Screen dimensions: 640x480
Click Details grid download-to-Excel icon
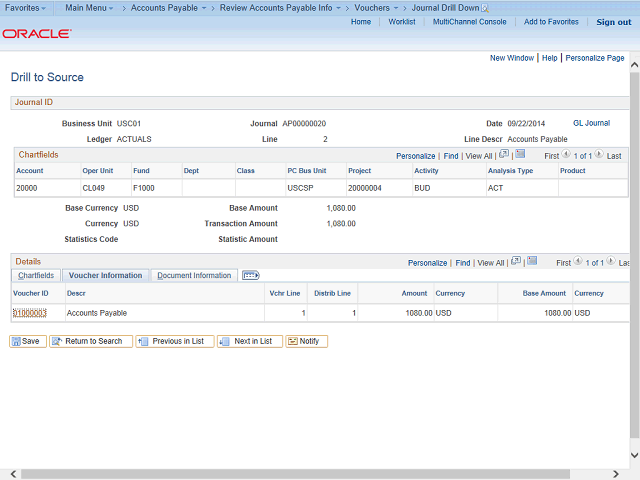click(532, 262)
